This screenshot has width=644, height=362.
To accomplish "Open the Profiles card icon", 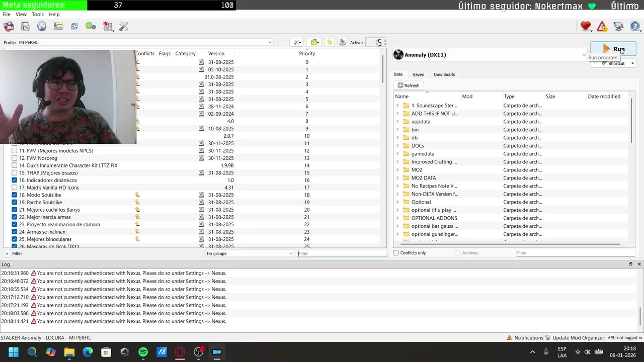I will (58, 26).
